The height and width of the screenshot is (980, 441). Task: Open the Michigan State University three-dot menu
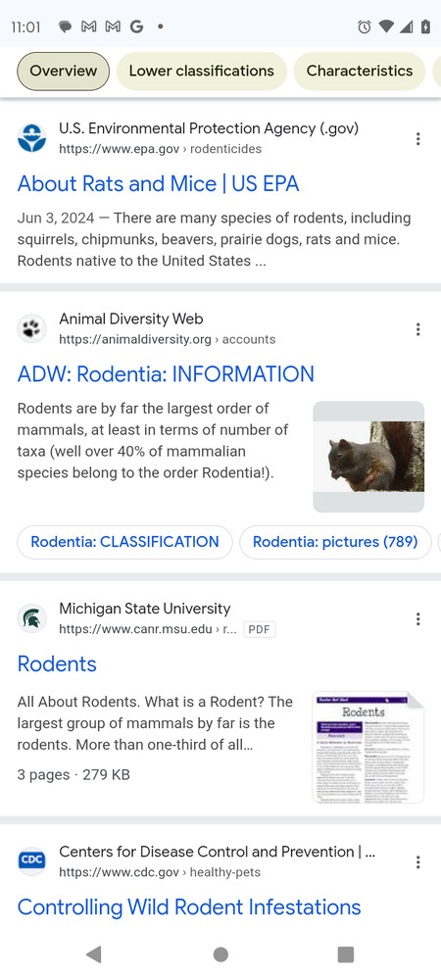click(417, 618)
